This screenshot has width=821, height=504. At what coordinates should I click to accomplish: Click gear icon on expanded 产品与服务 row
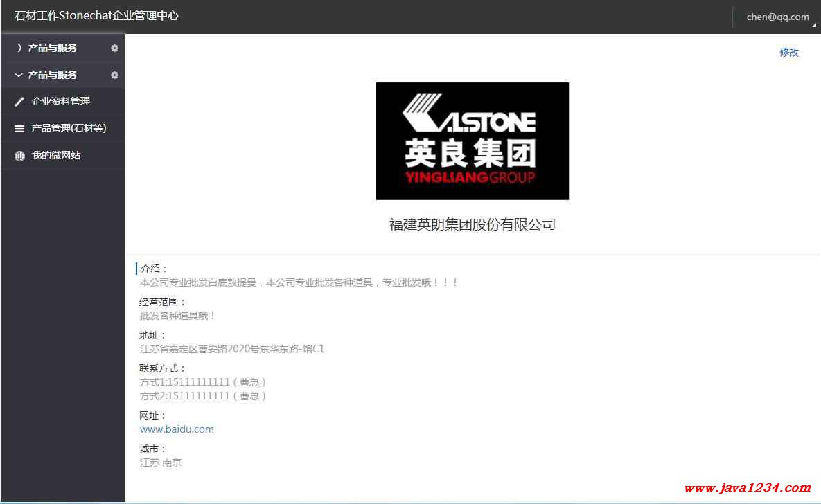(114, 75)
